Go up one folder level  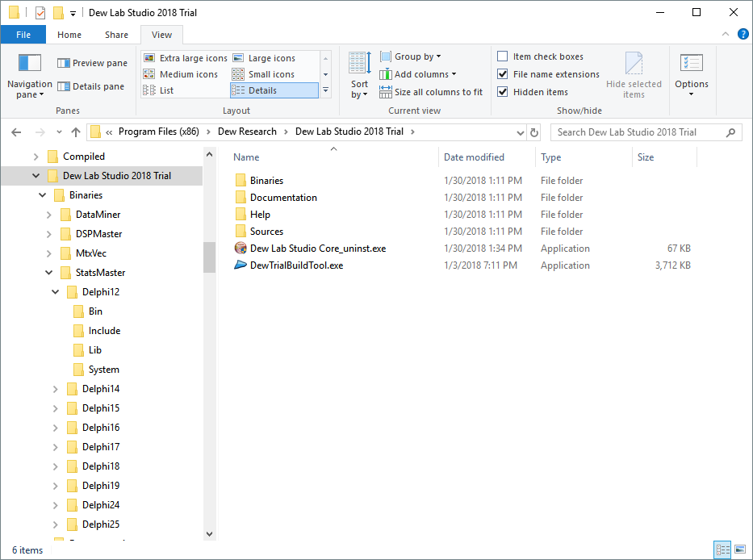point(75,132)
